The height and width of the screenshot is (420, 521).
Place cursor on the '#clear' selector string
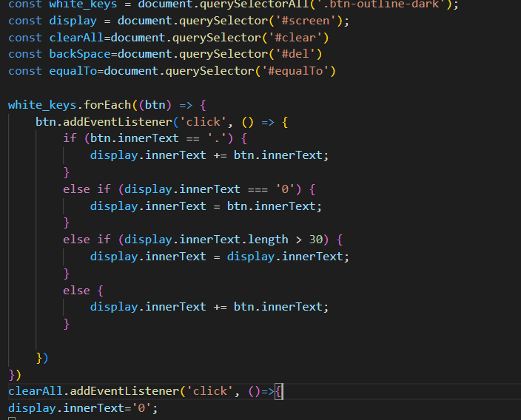(299, 37)
